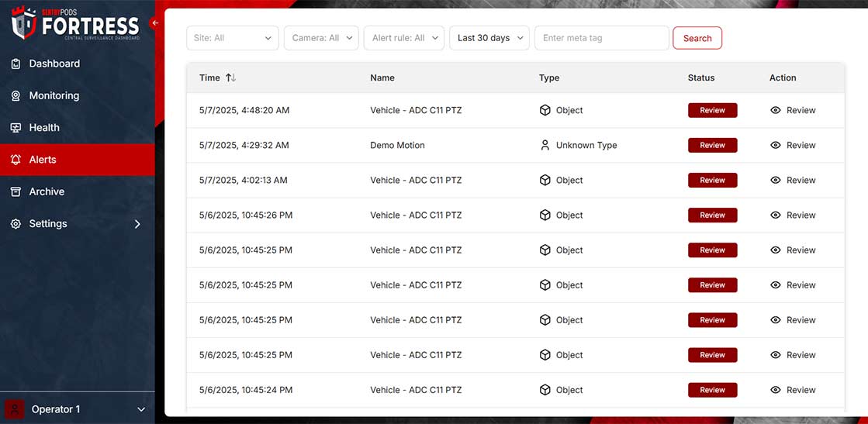
Task: Click the Fortress logo
Action: coord(75,22)
